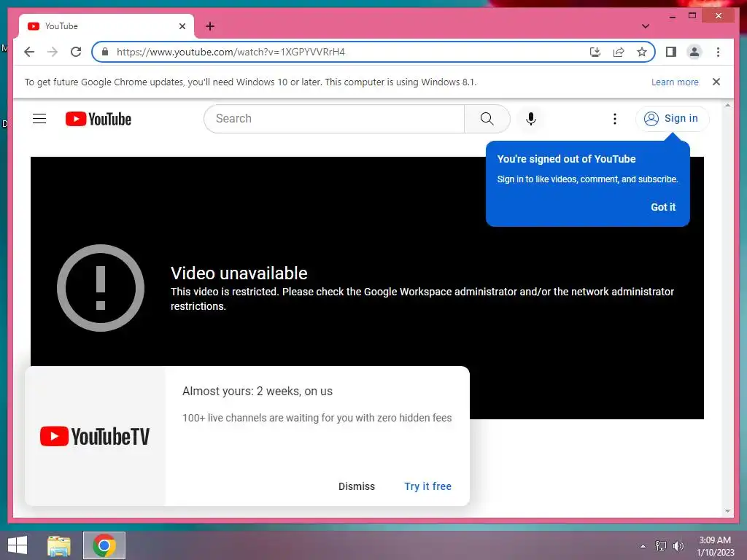Open network tray icon
Viewport: 747px width, 560px height.
[x=661, y=546]
